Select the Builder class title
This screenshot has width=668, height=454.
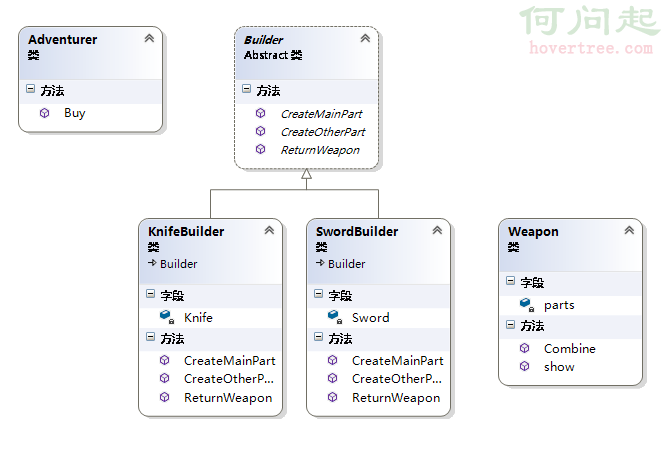coord(263,40)
